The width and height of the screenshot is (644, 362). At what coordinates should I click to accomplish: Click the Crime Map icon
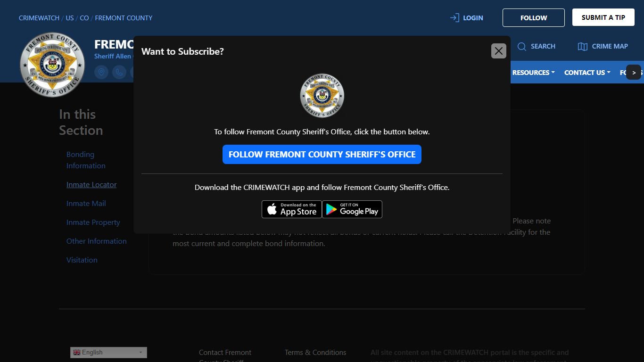[583, 46]
